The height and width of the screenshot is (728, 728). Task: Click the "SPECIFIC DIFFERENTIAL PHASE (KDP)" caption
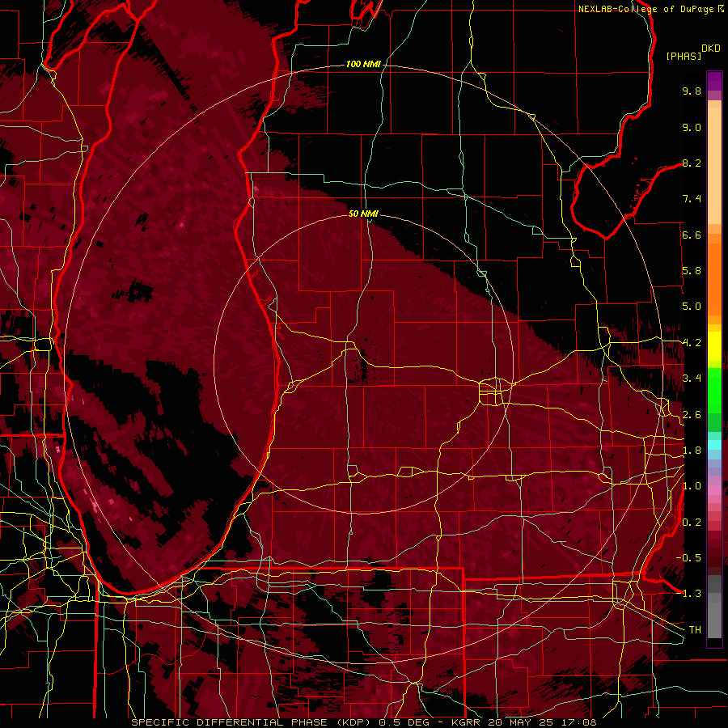coord(251,722)
